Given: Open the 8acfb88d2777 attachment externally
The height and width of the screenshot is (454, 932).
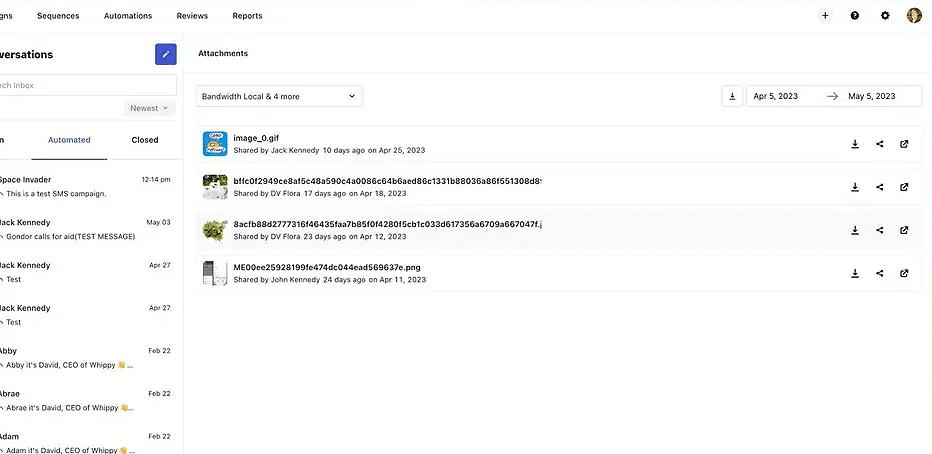Looking at the screenshot, I should (x=904, y=230).
